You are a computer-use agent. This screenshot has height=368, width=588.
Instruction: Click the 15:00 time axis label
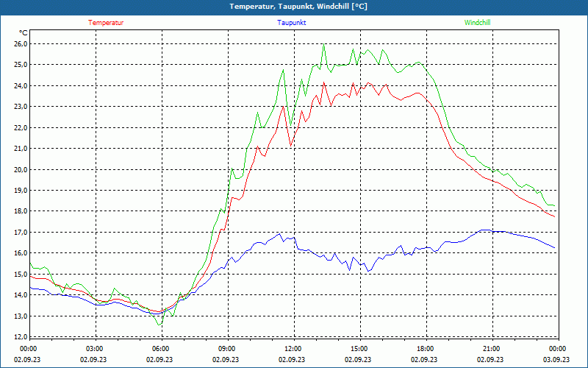click(359, 349)
